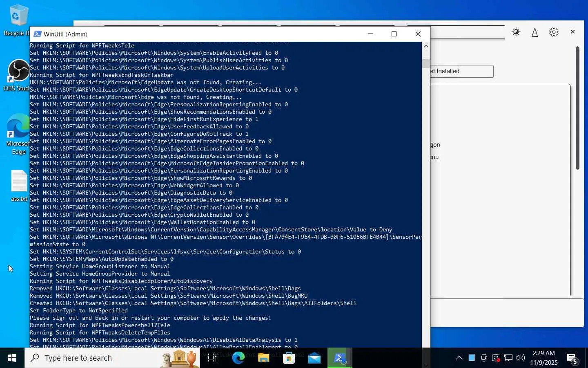Click the line setting UploadUserActivities to 0
This screenshot has height=368, width=588.
[x=157, y=67]
